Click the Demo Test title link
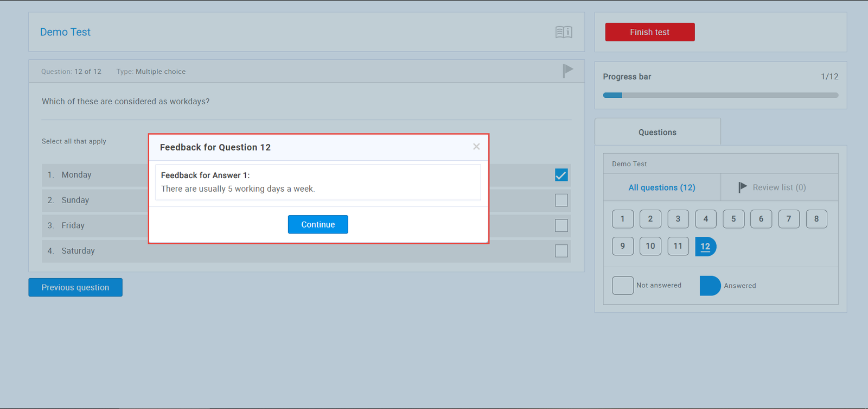The height and width of the screenshot is (409, 868). 65,32
